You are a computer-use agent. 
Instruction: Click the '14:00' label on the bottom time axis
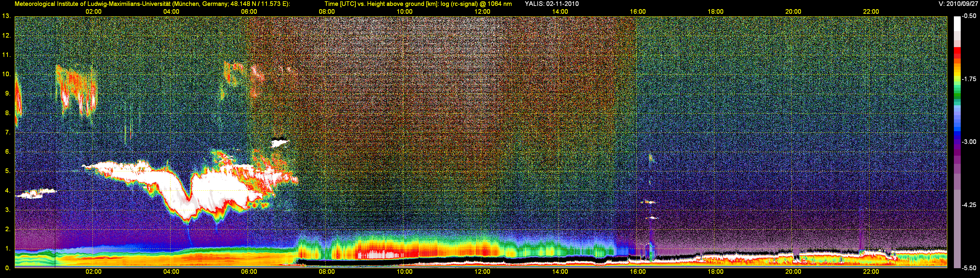point(560,272)
